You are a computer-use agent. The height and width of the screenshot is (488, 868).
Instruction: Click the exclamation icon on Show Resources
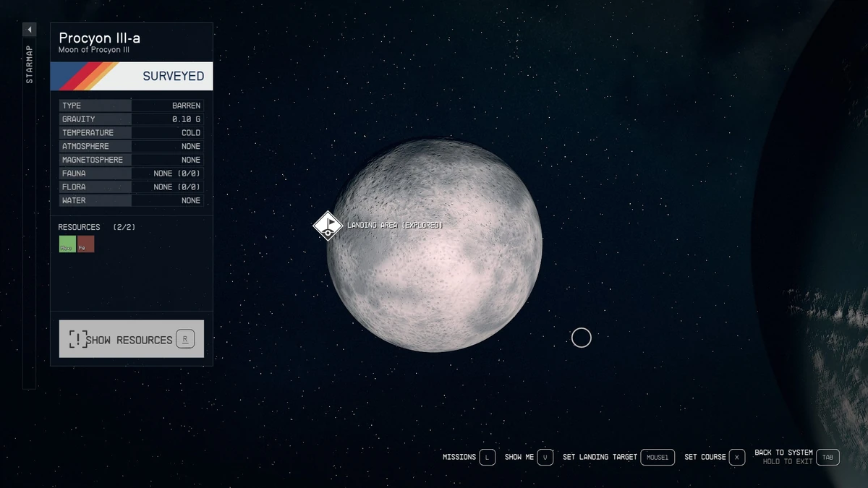(77, 338)
